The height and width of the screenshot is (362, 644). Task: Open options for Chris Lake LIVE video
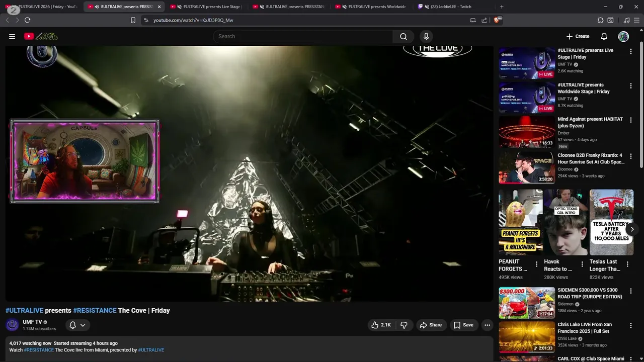pyautogui.click(x=630, y=326)
